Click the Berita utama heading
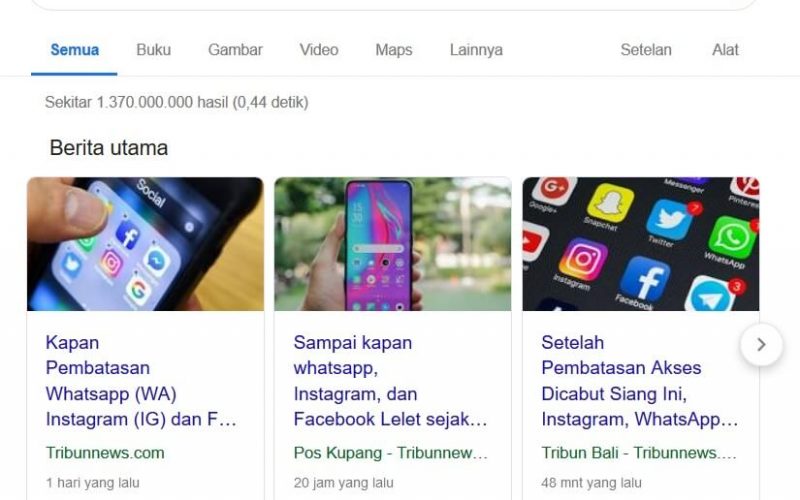Image resolution: width=800 pixels, height=500 pixels. coord(109,148)
